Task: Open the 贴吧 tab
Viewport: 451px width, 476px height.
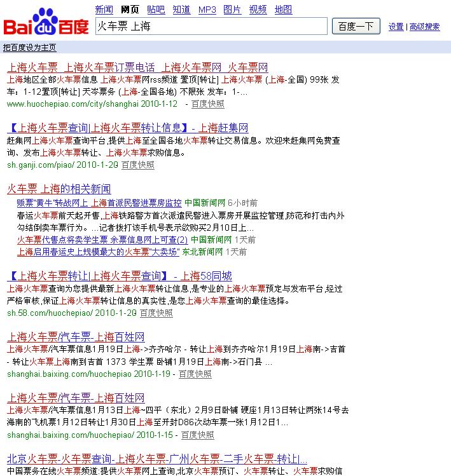Action: tap(156, 10)
